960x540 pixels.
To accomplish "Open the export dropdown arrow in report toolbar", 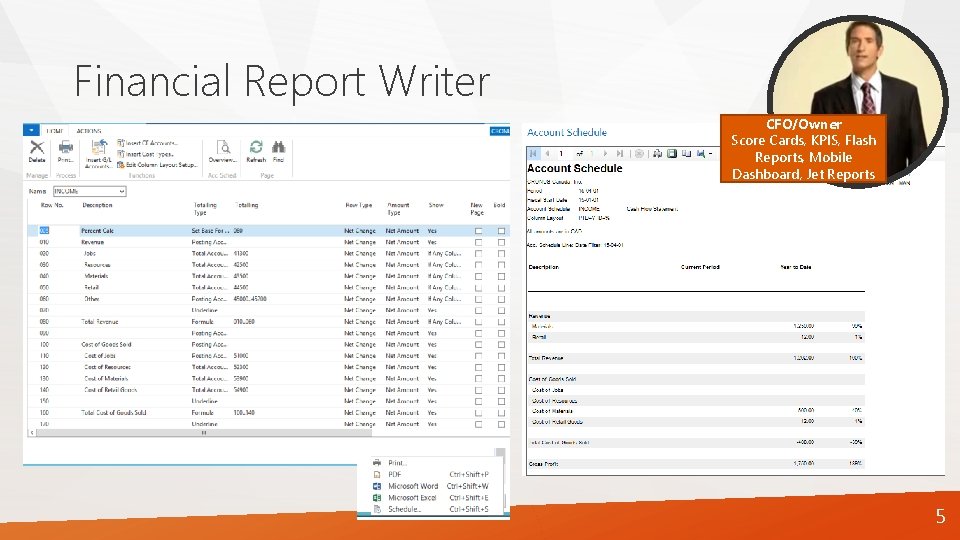I will (x=710, y=154).
